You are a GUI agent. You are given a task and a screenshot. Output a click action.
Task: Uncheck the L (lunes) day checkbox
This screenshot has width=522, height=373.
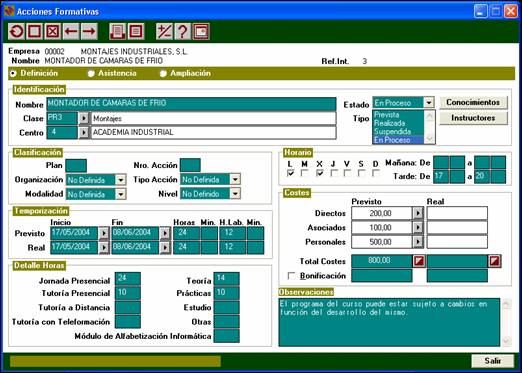[x=290, y=173]
